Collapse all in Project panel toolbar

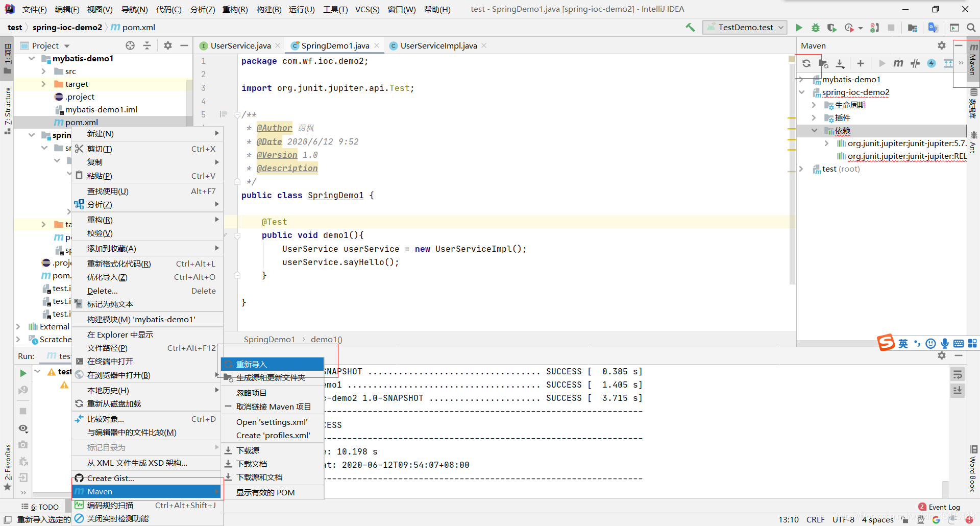tap(147, 45)
